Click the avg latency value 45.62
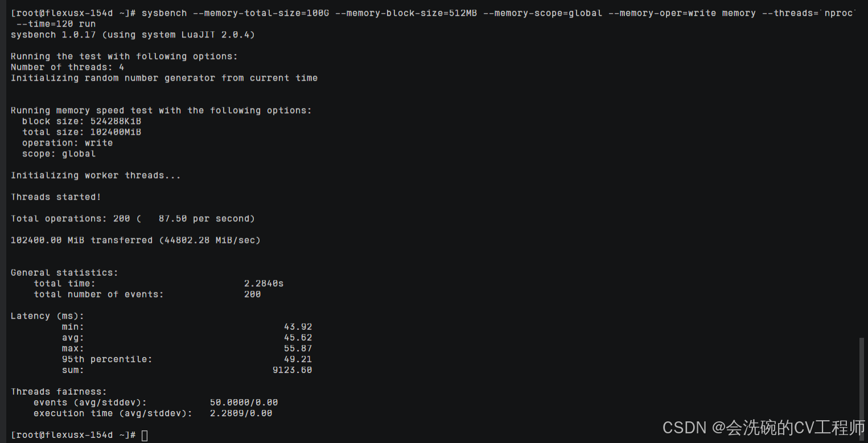The width and height of the screenshot is (868, 443). (298, 337)
